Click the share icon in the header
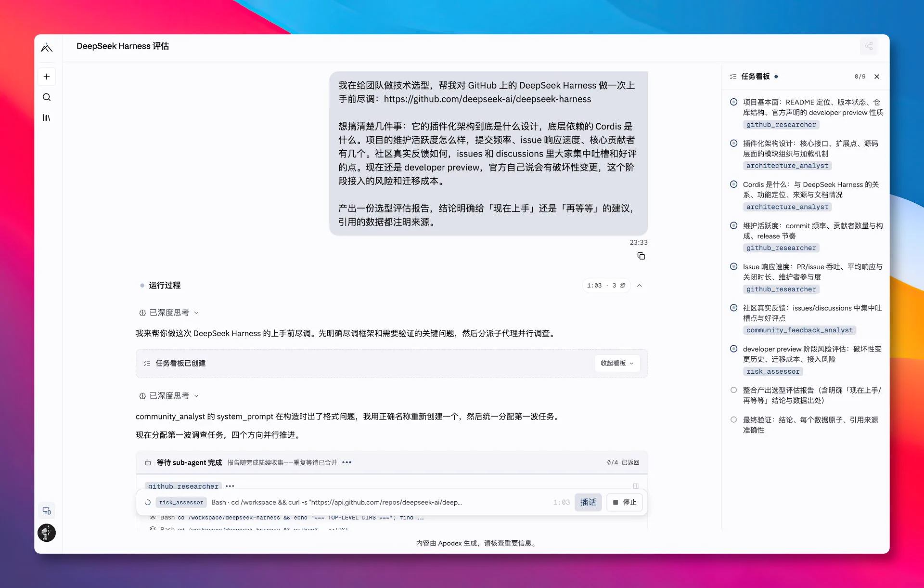Screen dimensions: 924x588 [x=869, y=46]
